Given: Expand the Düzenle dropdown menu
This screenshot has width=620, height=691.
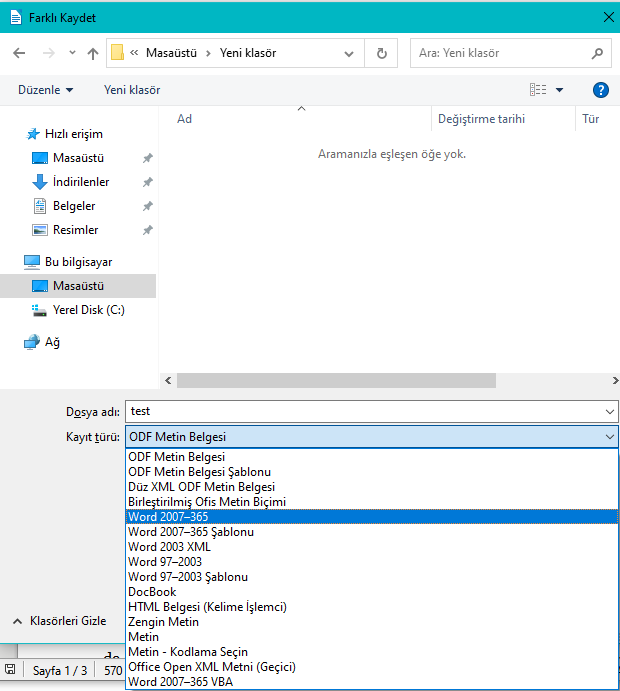Looking at the screenshot, I should pyautogui.click(x=45, y=90).
